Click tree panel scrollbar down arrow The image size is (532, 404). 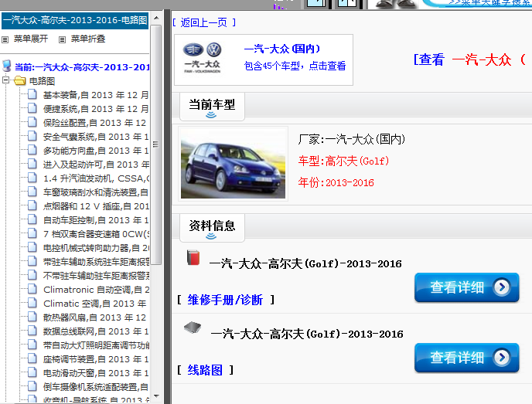(x=156, y=396)
